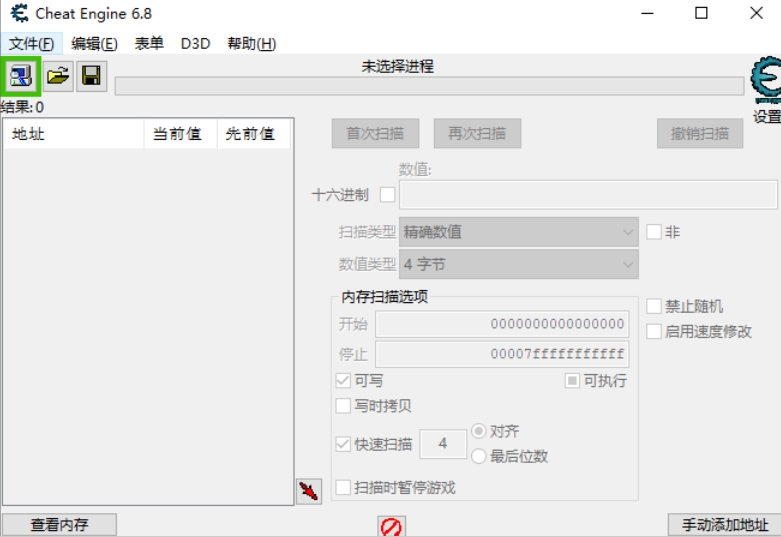Toggle the 可写 checkbox
Screen dimensions: 781x537
pos(343,381)
